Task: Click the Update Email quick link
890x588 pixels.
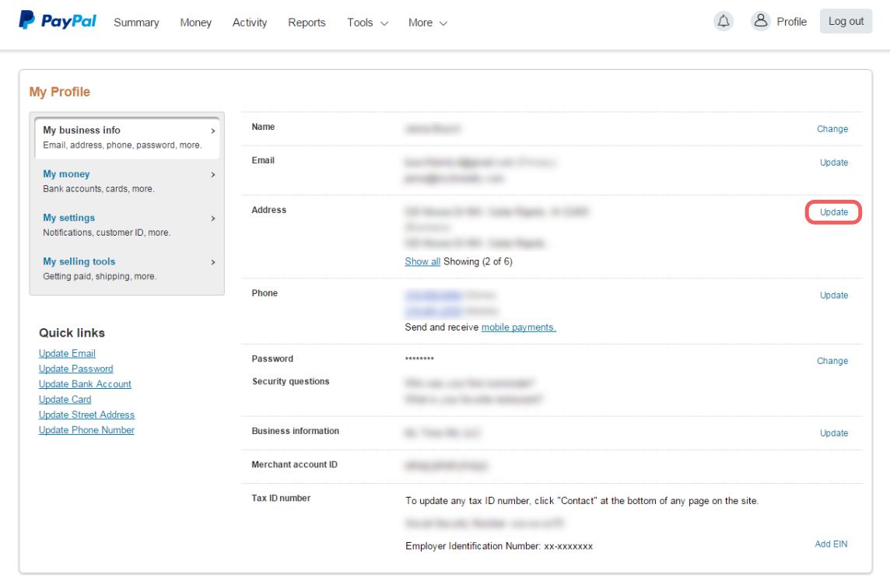Action: pyautogui.click(x=67, y=354)
